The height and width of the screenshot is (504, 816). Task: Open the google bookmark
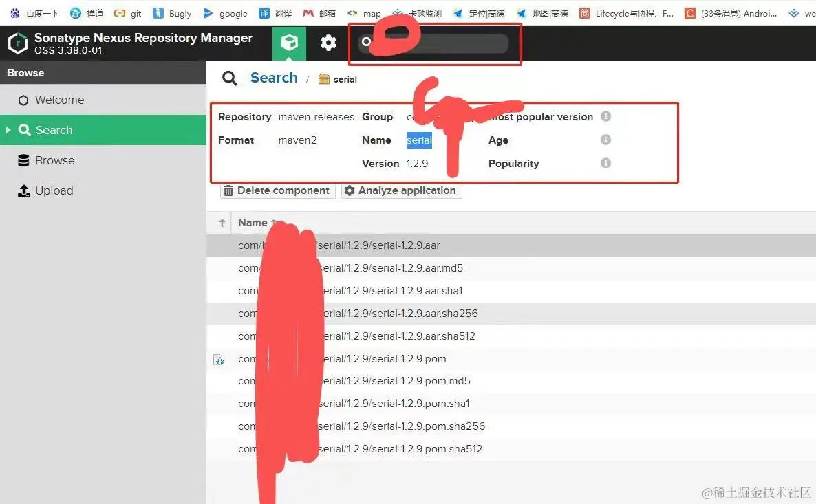226,13
